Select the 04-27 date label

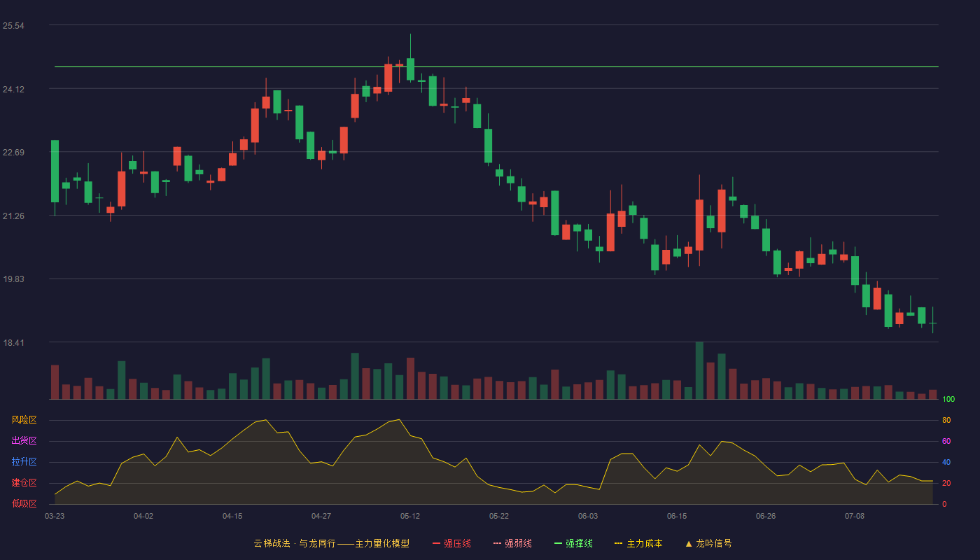tap(321, 516)
